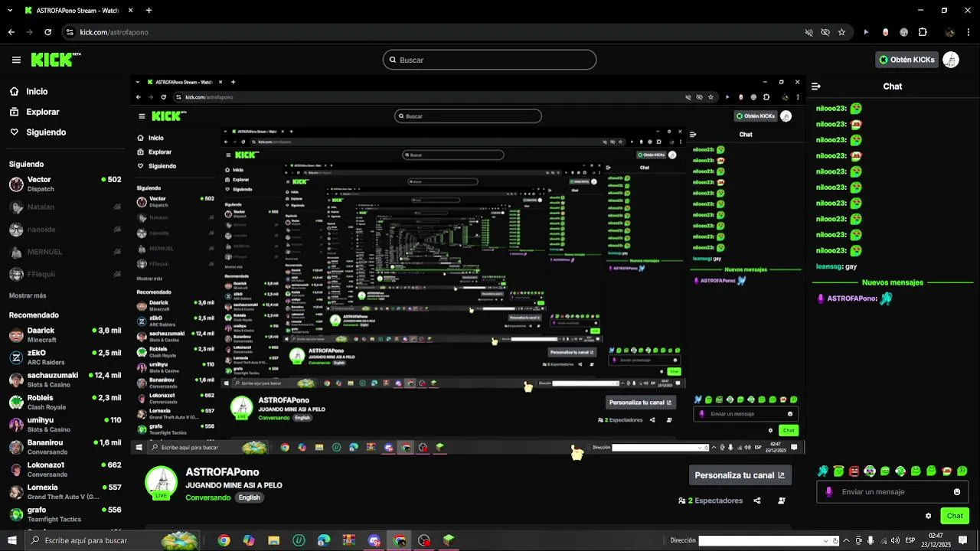Open offline channel nanoide

click(x=65, y=229)
